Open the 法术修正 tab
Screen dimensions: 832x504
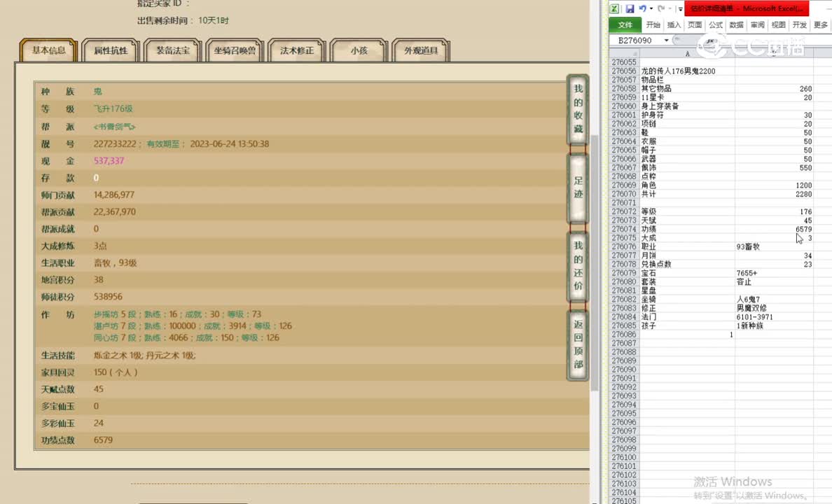[x=297, y=50]
